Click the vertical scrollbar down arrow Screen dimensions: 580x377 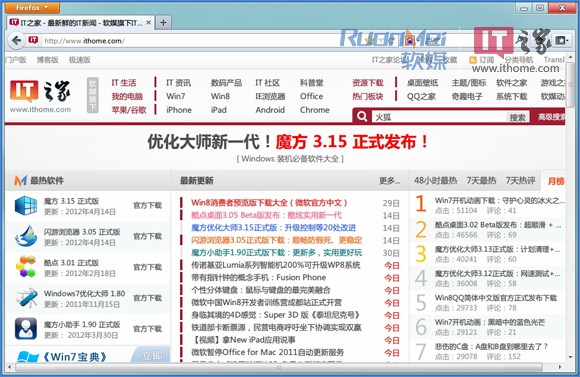point(571,357)
